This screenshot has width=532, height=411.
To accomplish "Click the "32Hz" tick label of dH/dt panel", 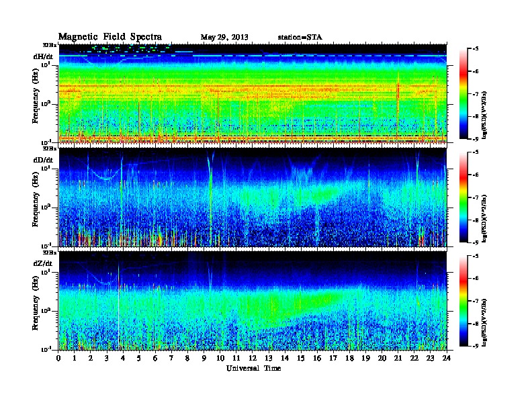I will pos(49,45).
